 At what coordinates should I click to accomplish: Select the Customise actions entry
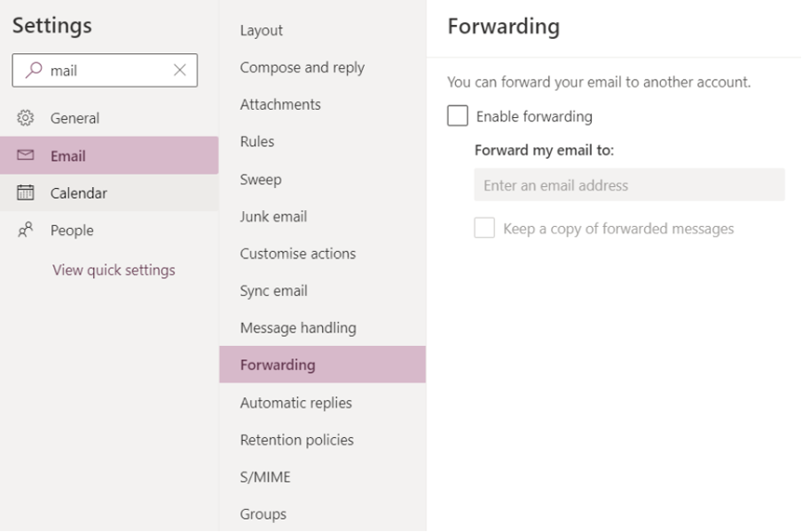[x=296, y=253]
